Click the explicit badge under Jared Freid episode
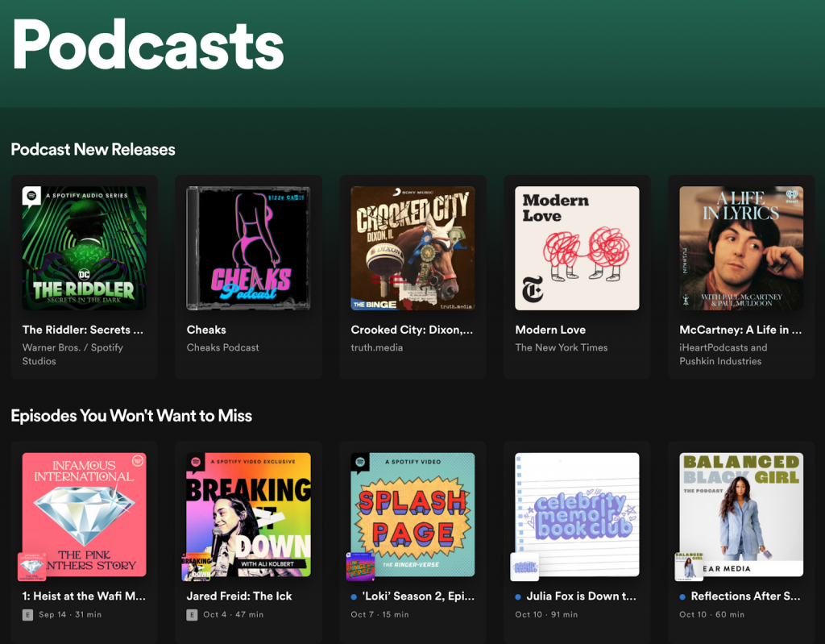Image resolution: width=825 pixels, height=644 pixels. pyautogui.click(x=192, y=615)
